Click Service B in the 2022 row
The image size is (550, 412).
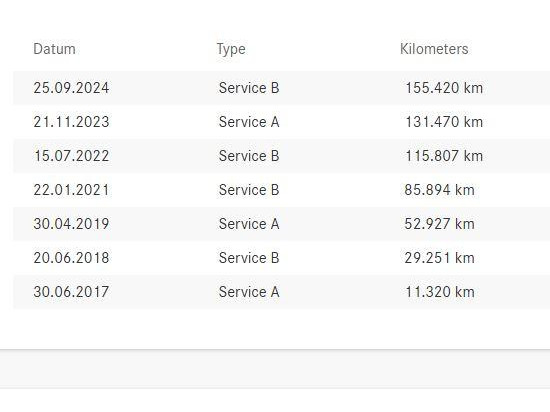click(249, 156)
